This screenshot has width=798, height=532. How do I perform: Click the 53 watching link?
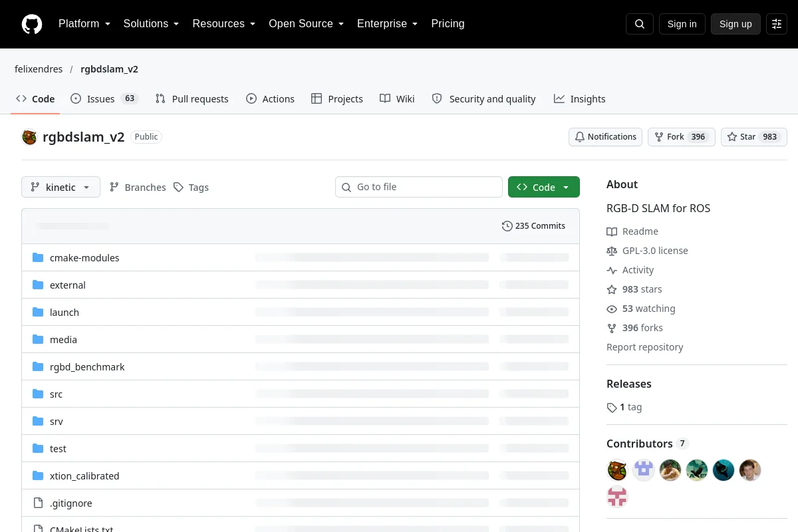641,309
